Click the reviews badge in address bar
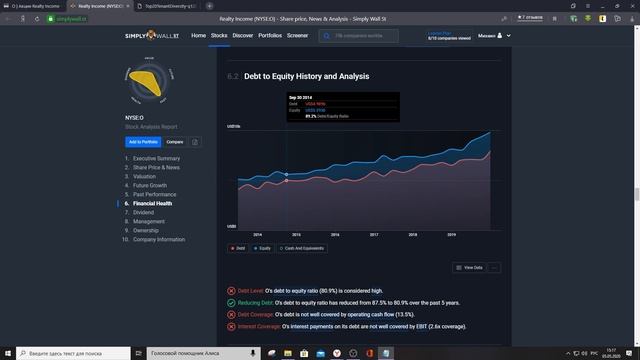 click(530, 18)
